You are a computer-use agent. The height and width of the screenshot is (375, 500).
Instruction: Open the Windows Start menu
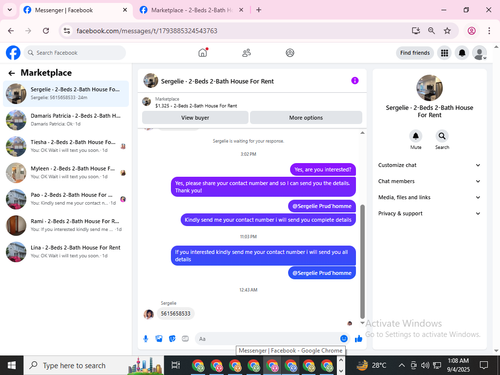(x=11, y=365)
